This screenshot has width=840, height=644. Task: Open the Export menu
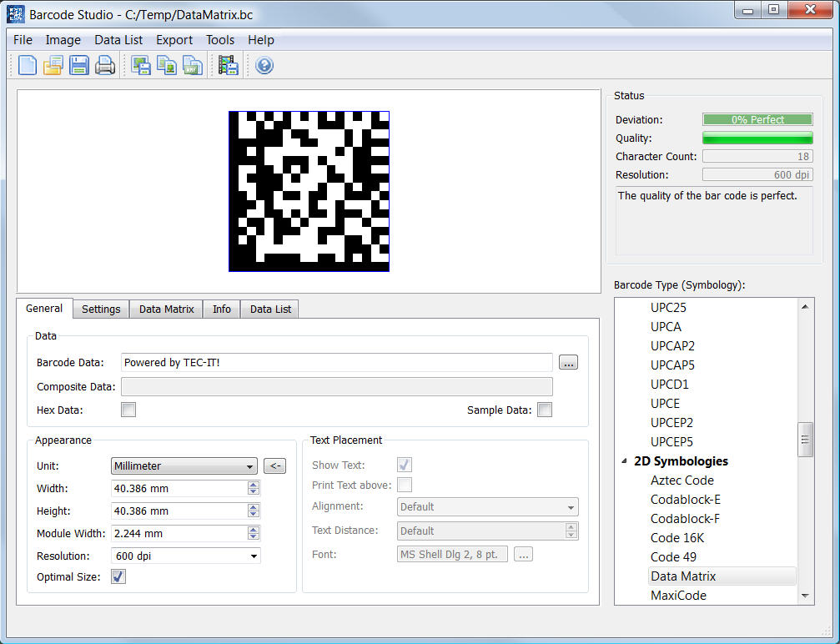174,40
